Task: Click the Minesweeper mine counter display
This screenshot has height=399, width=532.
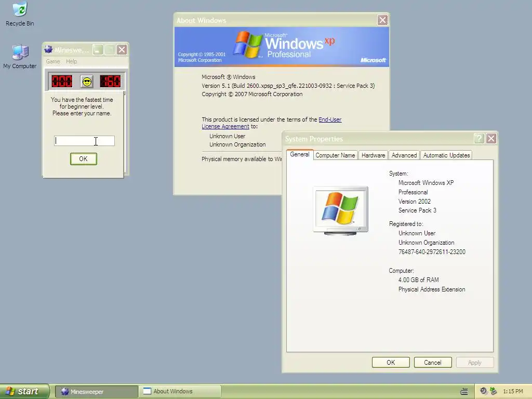Action: tap(62, 82)
